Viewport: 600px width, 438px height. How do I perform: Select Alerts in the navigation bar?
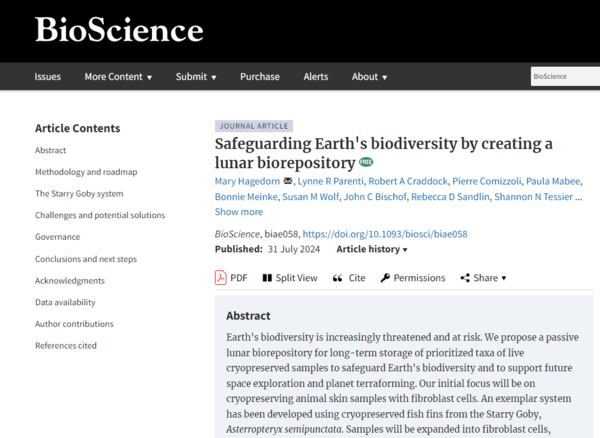[316, 77]
